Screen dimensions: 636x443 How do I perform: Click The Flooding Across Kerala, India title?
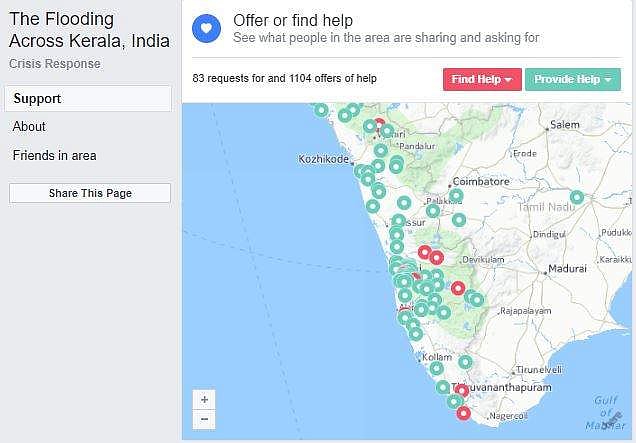(89, 30)
